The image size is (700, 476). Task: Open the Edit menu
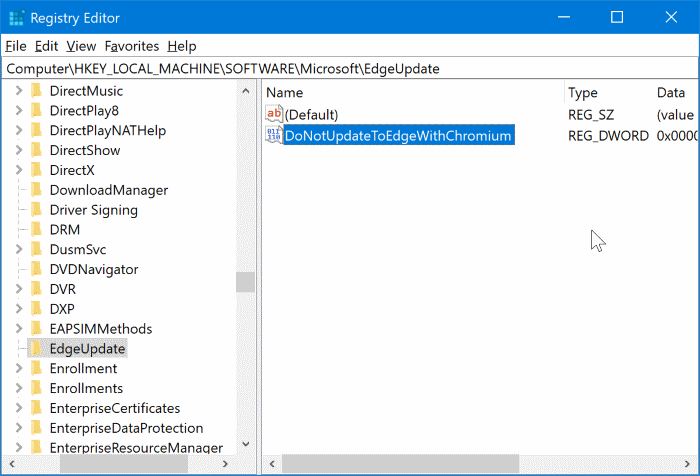[x=46, y=46]
